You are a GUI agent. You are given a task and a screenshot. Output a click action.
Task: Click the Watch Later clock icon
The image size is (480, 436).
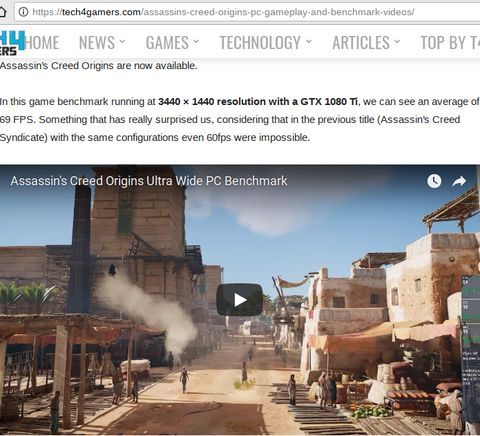pyautogui.click(x=434, y=181)
